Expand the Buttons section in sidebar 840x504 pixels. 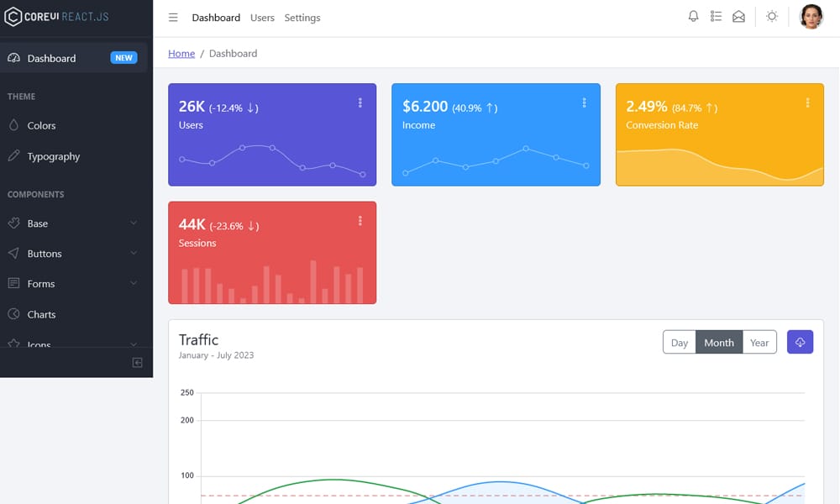(46, 254)
